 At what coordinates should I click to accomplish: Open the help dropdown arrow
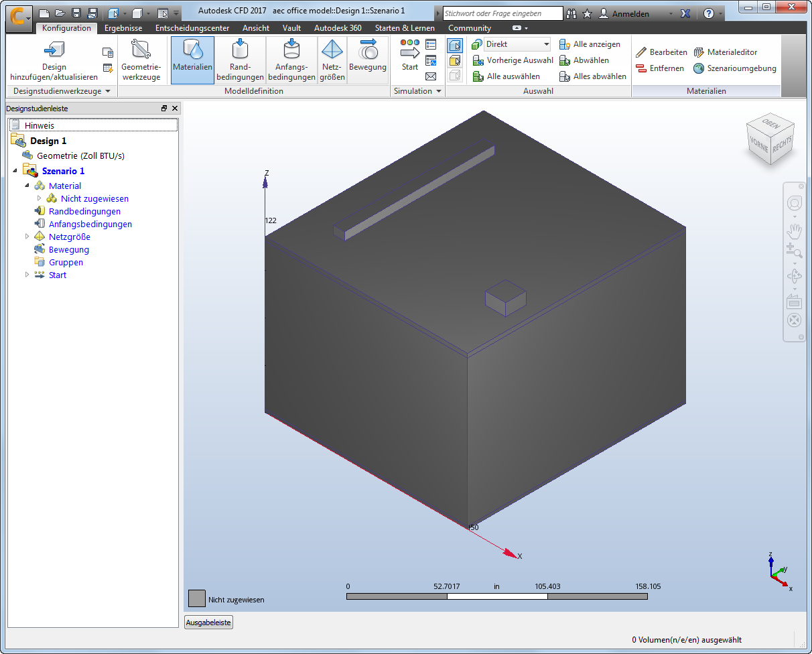(x=721, y=13)
